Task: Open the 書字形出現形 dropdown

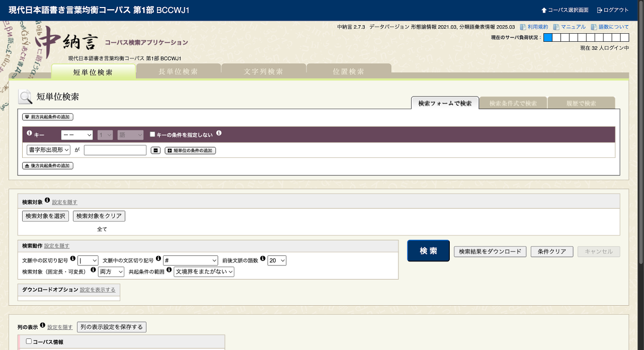Action: (49, 150)
